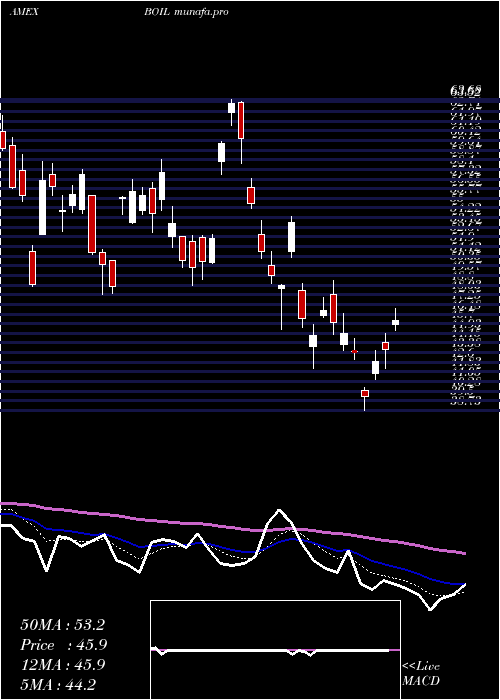Screen dimensions: 500x700
Task: Select the 5MA : 44.2 label
Action: 58,684
